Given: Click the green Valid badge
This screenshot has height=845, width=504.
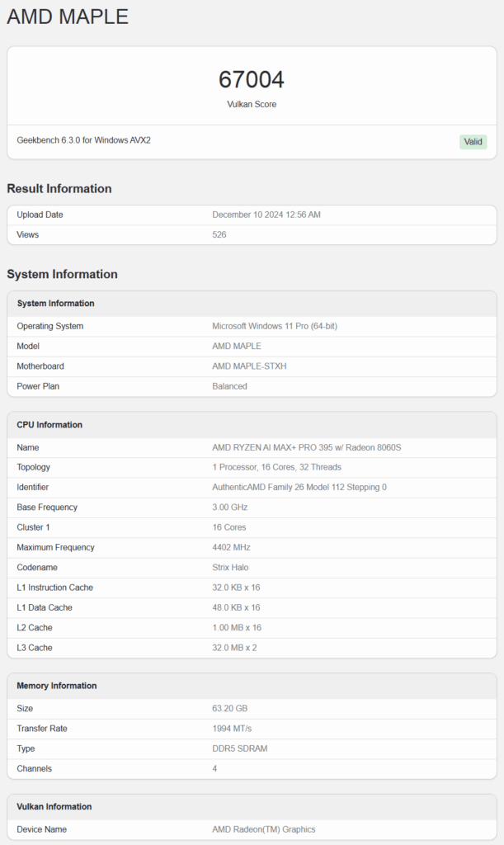Looking at the screenshot, I should tap(473, 142).
